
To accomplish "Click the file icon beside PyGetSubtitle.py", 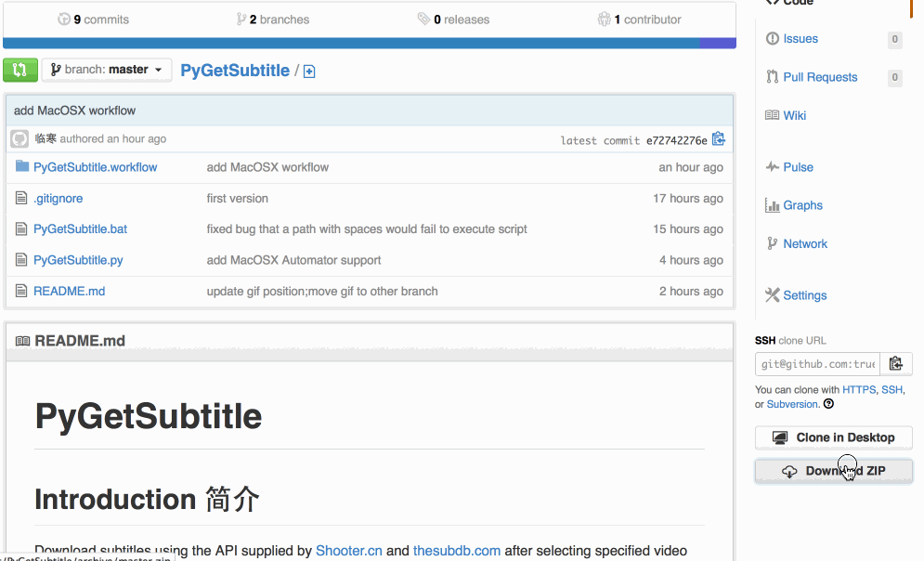I will [21, 260].
